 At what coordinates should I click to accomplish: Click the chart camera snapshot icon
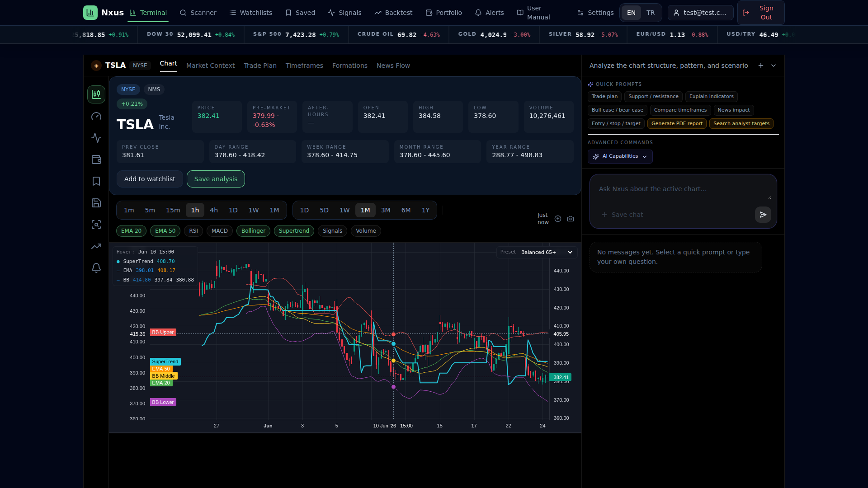click(571, 219)
